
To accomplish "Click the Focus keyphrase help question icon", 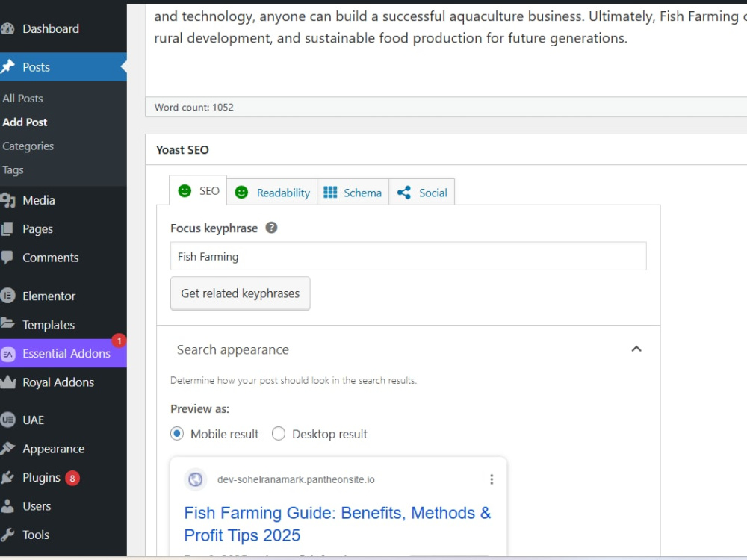I will pyautogui.click(x=272, y=228).
